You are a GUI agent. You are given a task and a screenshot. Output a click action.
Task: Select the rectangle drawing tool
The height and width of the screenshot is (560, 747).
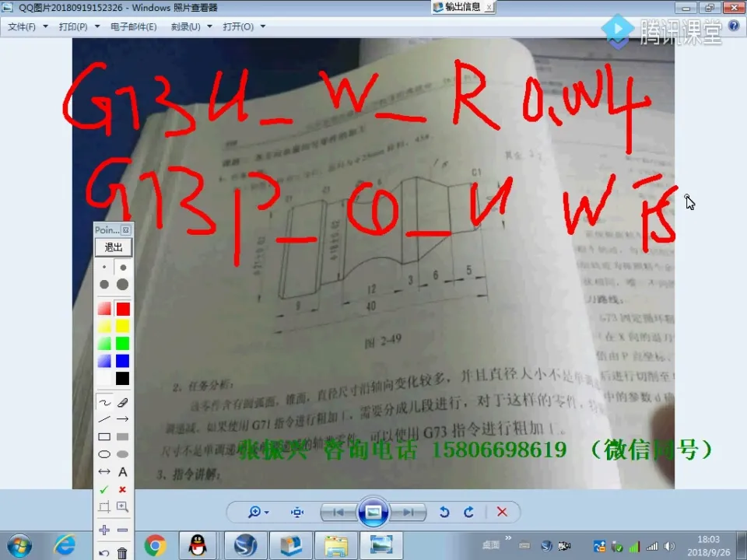pos(106,436)
